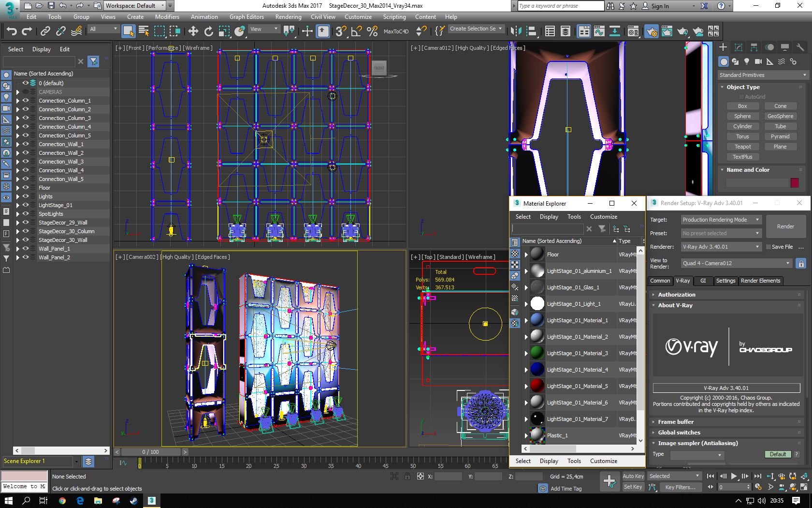
Task: Click the Undo arrow in main toolbar
Action: (x=12, y=31)
